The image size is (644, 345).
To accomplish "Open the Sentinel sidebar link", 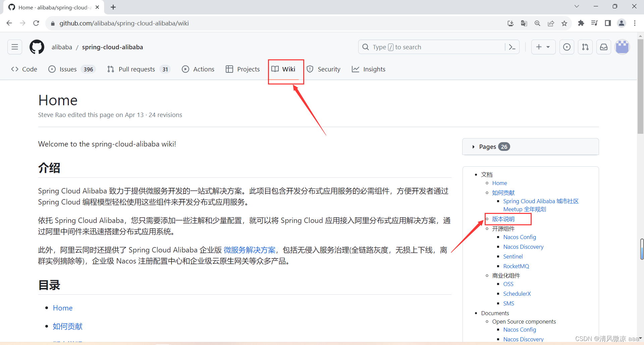I will 513,256.
